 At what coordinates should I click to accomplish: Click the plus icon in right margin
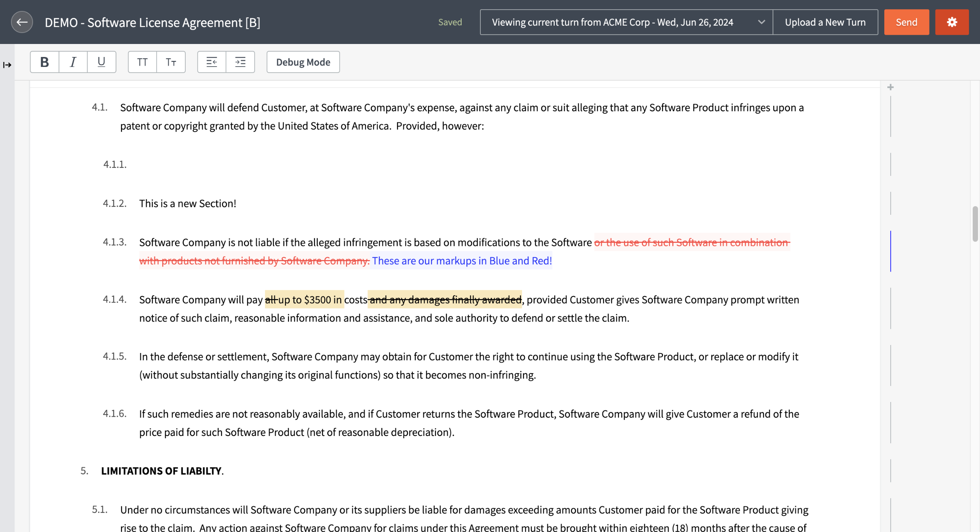point(890,87)
